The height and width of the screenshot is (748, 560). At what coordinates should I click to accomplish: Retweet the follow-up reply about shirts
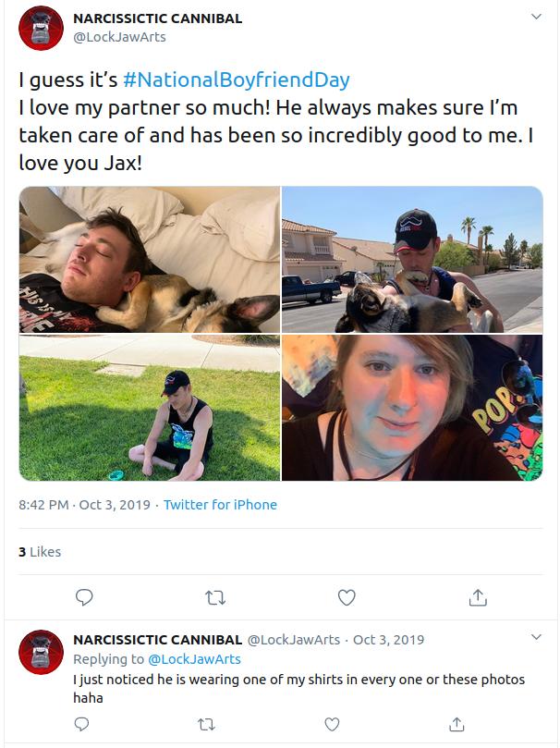(206, 725)
